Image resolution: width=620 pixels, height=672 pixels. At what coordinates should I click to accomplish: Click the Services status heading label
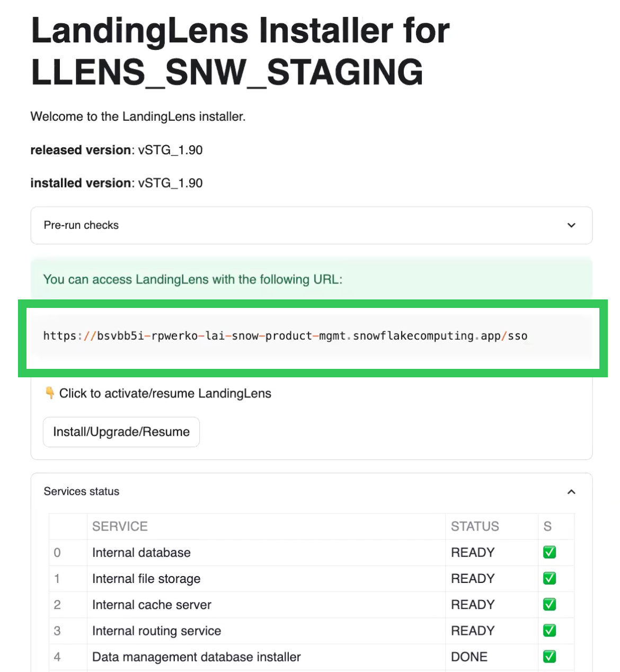pyautogui.click(x=81, y=492)
